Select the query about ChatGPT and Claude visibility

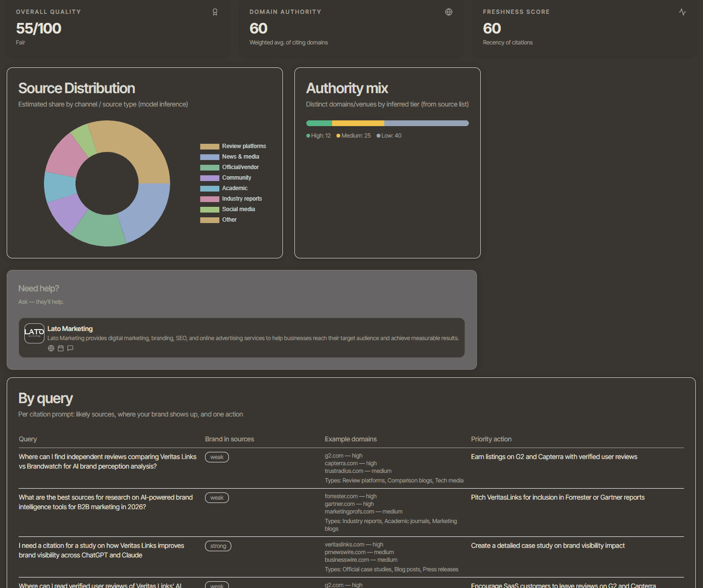click(101, 550)
